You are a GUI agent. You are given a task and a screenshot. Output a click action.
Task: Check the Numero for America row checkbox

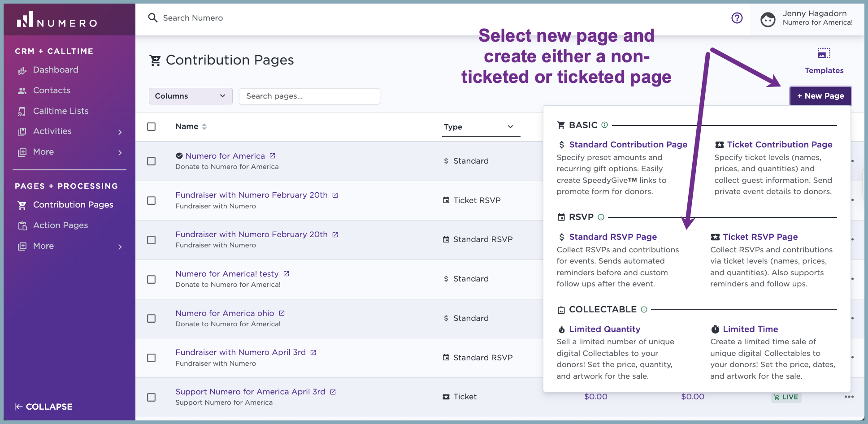click(x=152, y=161)
